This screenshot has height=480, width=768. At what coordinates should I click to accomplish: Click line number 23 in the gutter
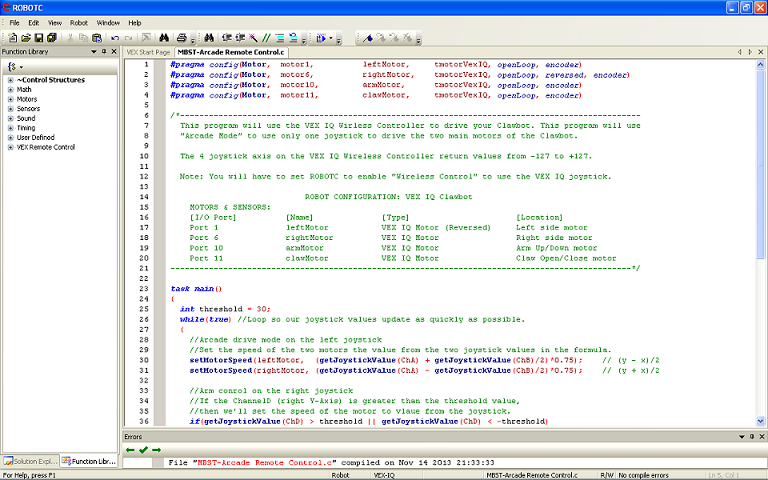[x=144, y=288]
